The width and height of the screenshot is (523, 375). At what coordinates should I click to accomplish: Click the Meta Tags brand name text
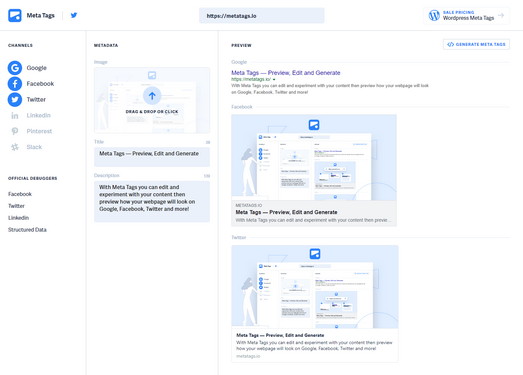(40, 15)
